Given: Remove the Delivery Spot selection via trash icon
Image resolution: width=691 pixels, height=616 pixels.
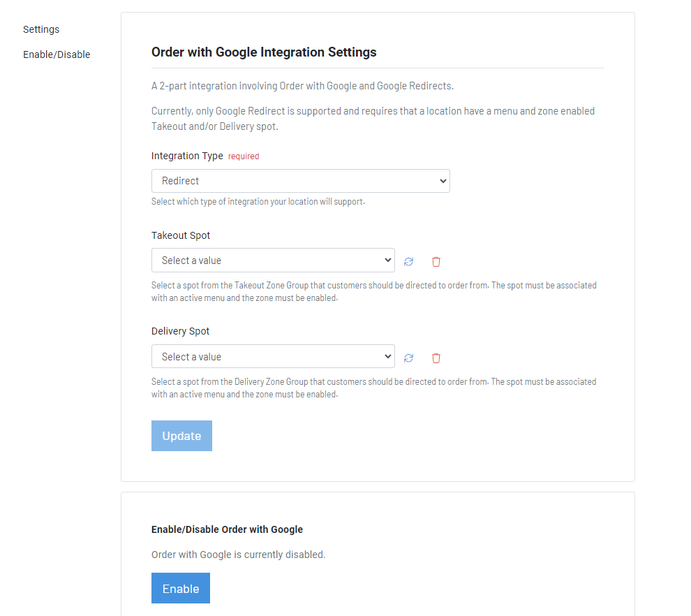Looking at the screenshot, I should 436,357.
